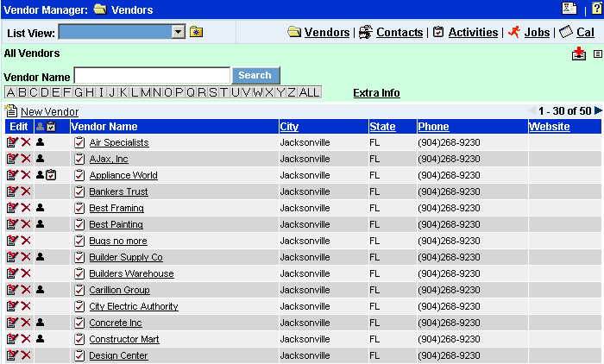This screenshot has height=364, width=604.
Task: Go to next page of vendors arrow
Action: pyautogui.click(x=598, y=110)
